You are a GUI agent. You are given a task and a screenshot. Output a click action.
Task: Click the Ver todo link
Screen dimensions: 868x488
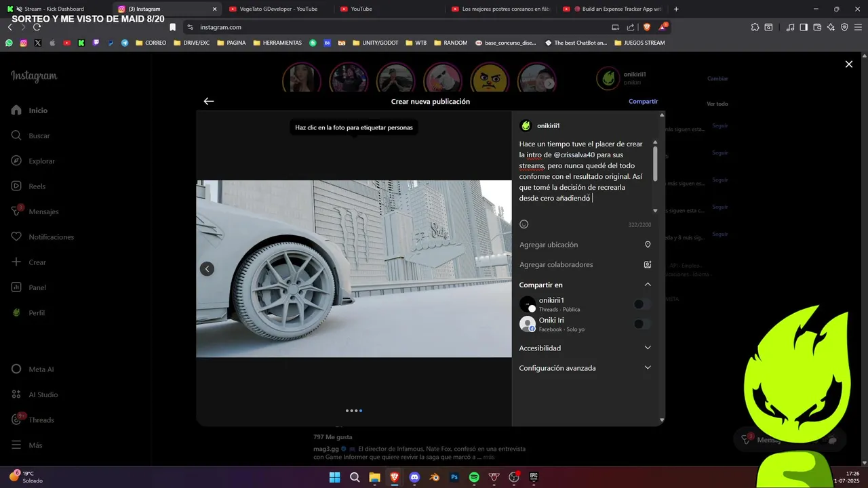(717, 104)
